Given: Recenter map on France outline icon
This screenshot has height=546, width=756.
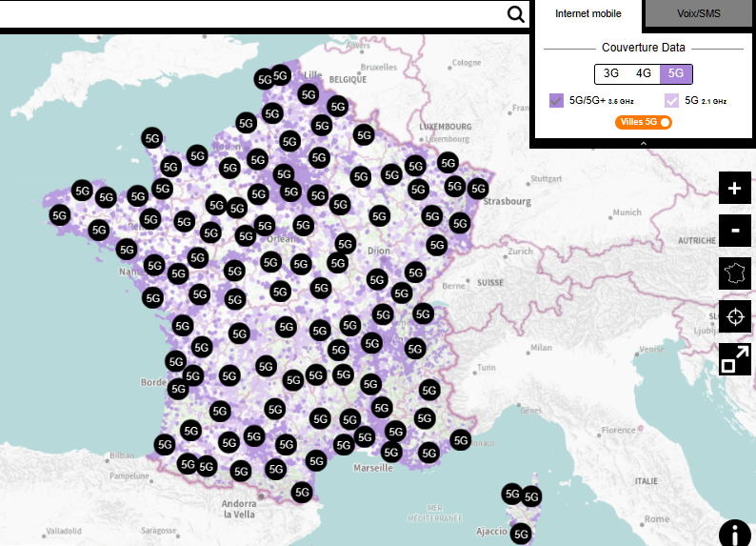Looking at the screenshot, I should coord(734,273).
